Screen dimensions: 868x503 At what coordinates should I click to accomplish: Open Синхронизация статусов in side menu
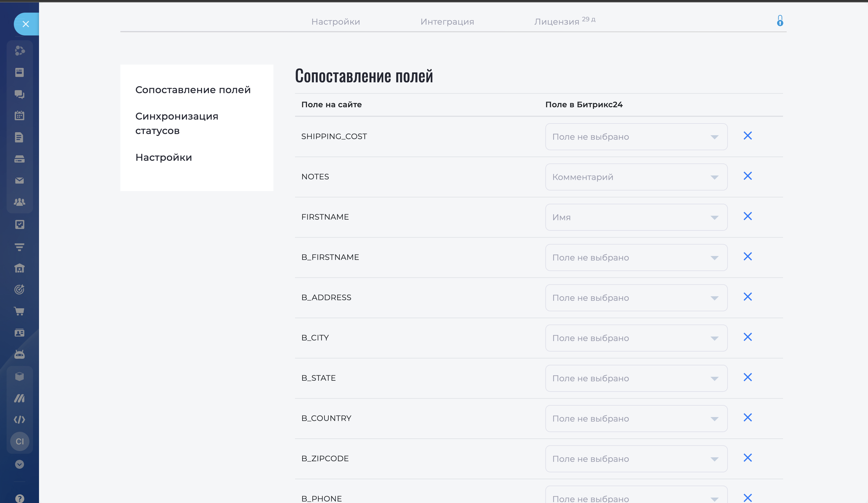tap(176, 123)
